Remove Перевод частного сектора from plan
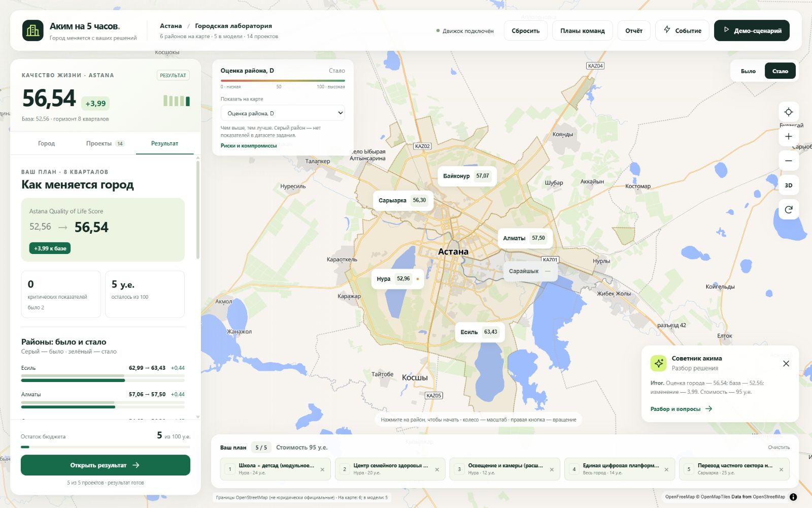812x508 pixels. [781, 469]
